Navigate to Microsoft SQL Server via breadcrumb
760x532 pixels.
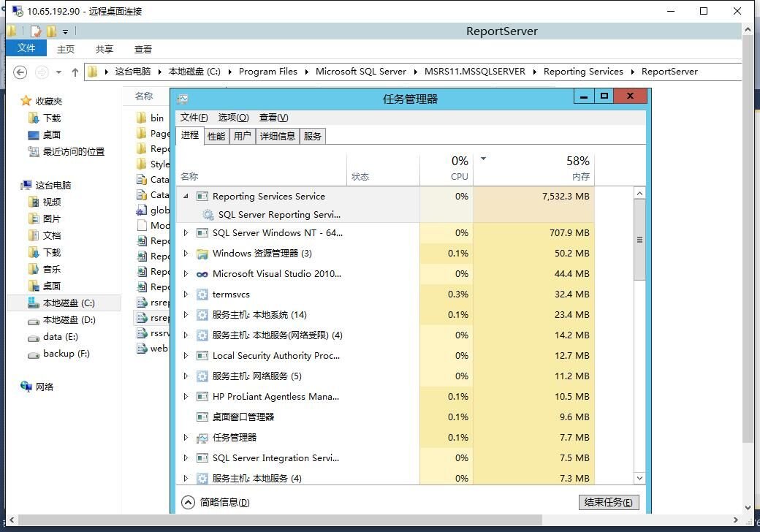point(360,71)
